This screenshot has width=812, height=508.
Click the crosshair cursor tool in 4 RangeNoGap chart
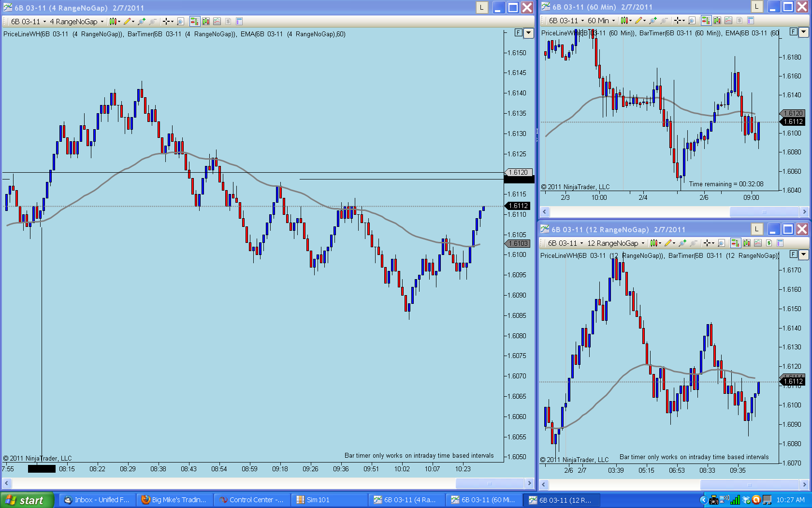pos(167,21)
